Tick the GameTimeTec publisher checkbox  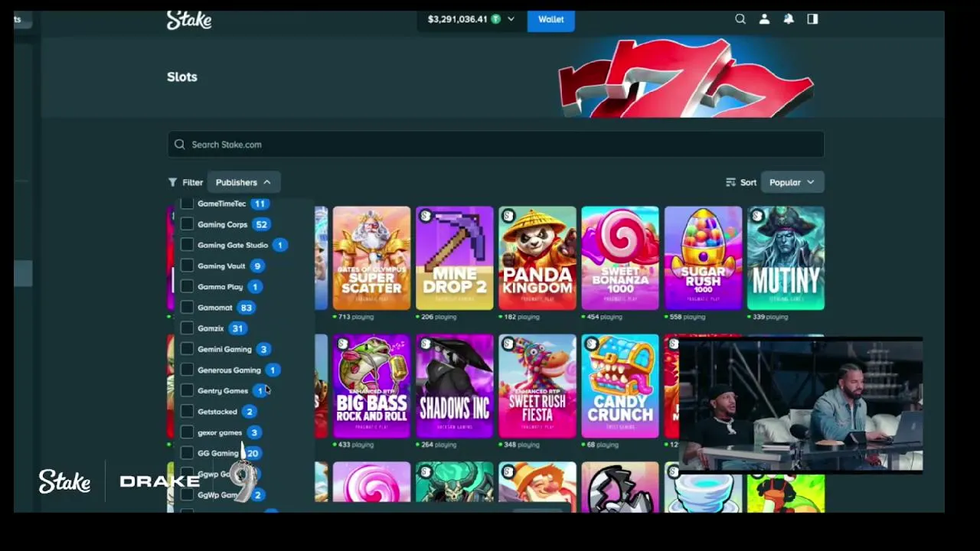[x=187, y=204]
